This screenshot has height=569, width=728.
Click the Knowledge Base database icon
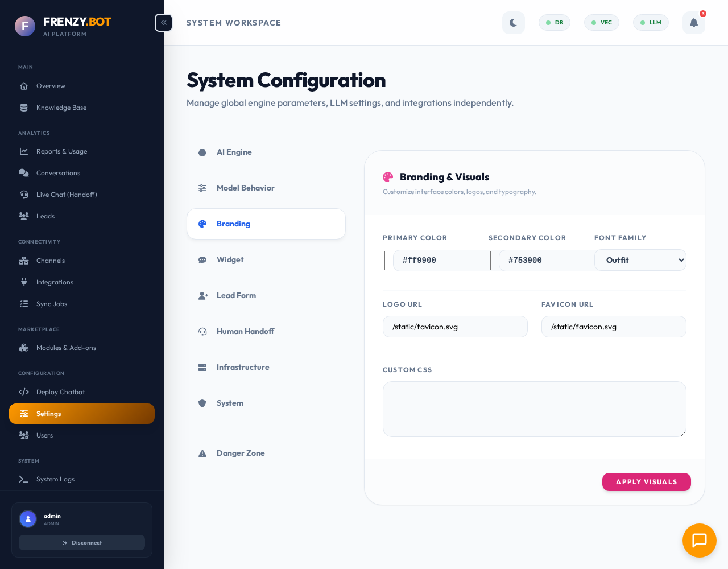(24, 108)
